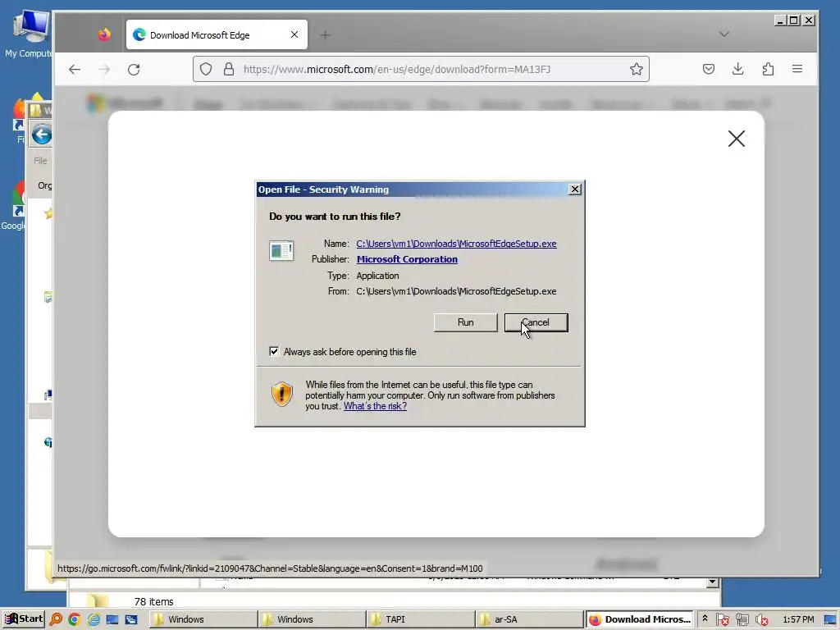Uncheck Always ask before opening this file
The image size is (840, 630).
click(x=274, y=351)
